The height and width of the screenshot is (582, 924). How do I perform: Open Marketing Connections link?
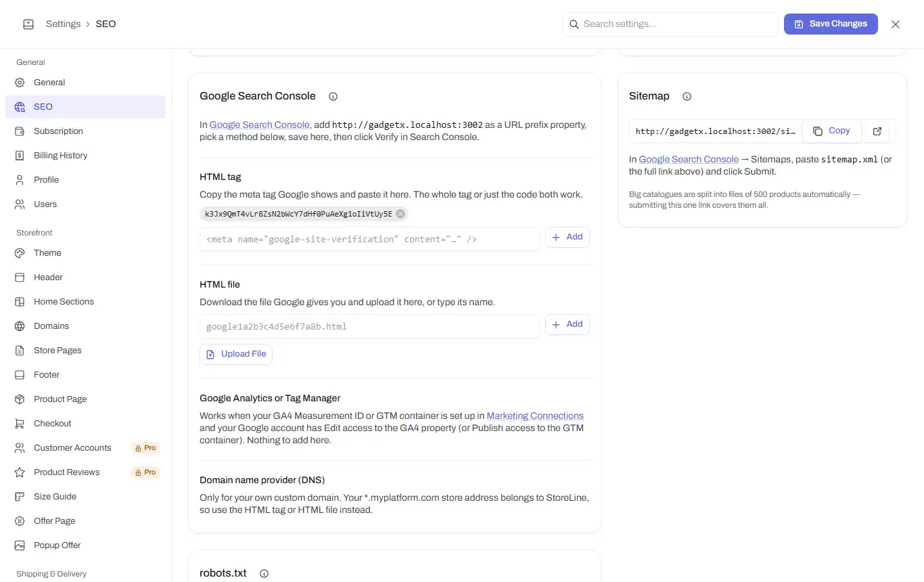tap(535, 416)
